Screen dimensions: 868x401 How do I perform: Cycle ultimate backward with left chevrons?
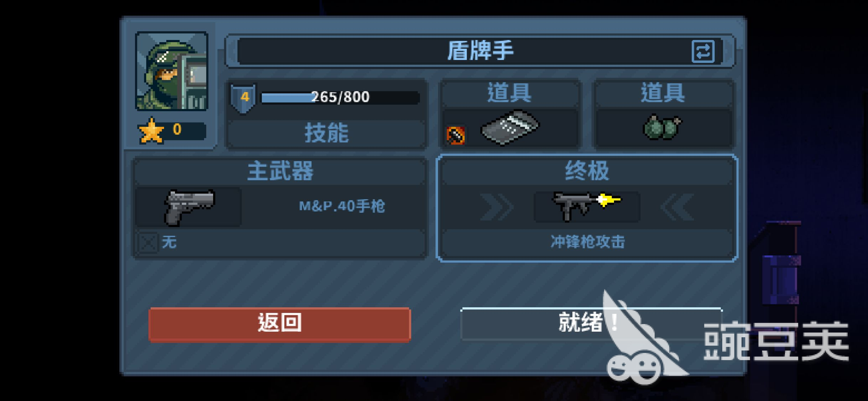click(x=677, y=207)
